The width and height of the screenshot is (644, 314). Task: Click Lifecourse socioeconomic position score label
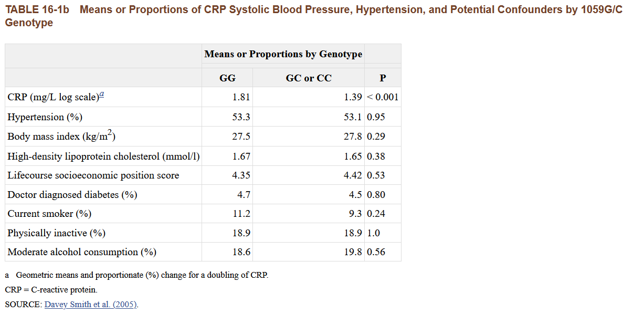(x=93, y=175)
